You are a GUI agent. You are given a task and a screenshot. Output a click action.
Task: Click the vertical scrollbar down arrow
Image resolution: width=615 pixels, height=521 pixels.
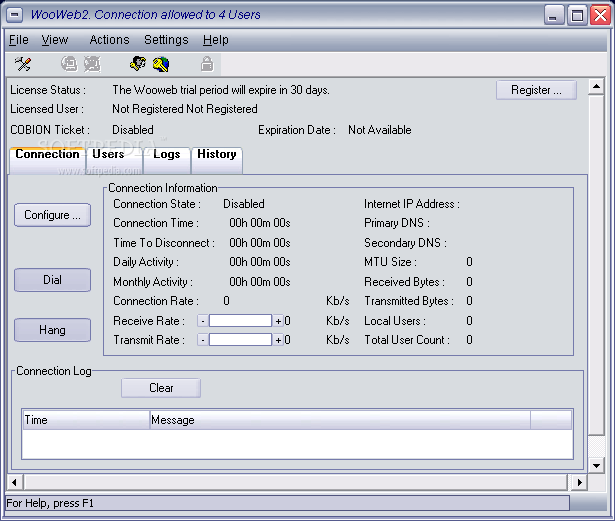596,466
